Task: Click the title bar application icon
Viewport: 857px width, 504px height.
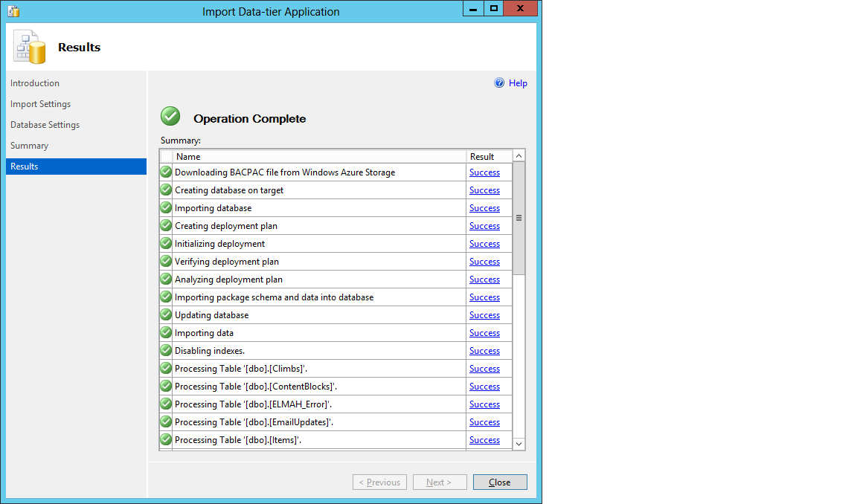Action: tap(13, 11)
